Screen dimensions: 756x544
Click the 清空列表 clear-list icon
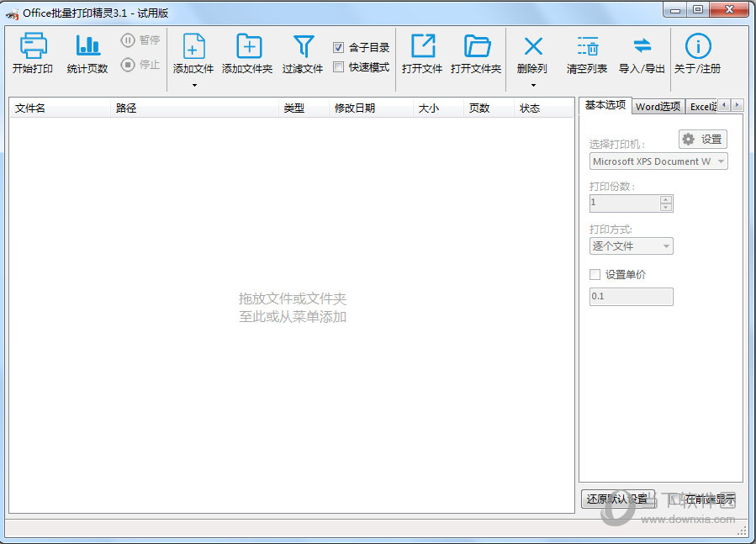pyautogui.click(x=588, y=45)
